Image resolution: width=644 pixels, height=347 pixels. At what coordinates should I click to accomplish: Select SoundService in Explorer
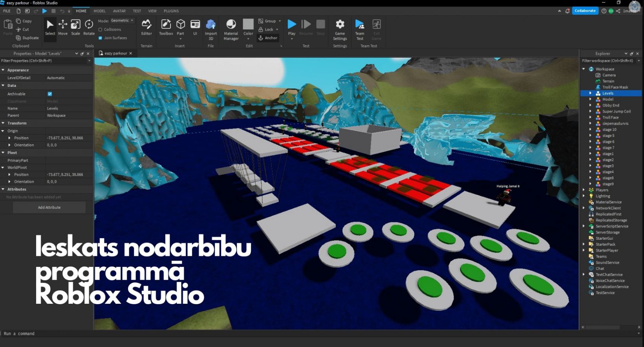[607, 263]
